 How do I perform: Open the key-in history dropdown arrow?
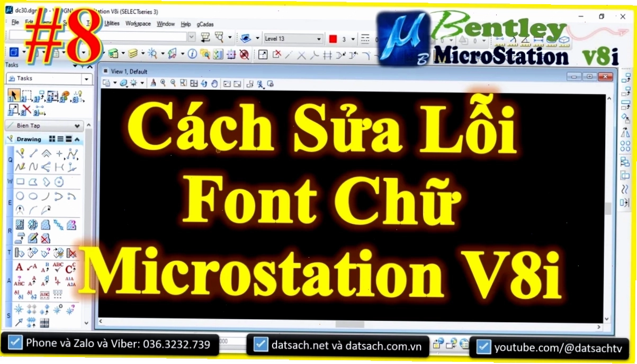191,37
